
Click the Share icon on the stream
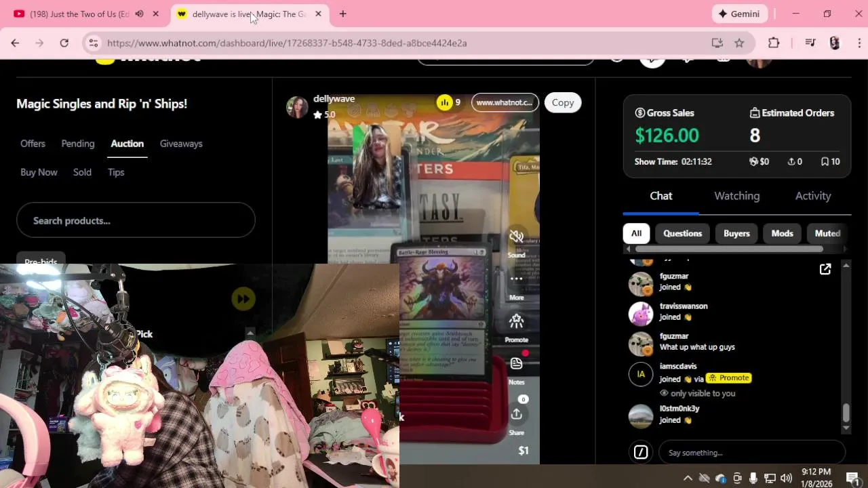click(517, 414)
